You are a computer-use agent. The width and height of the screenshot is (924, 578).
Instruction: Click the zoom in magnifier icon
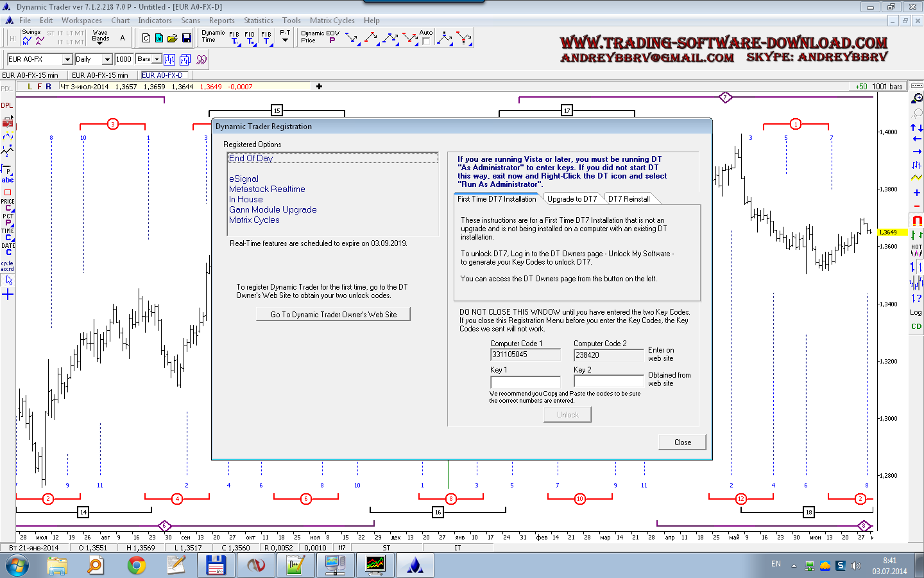(x=917, y=98)
